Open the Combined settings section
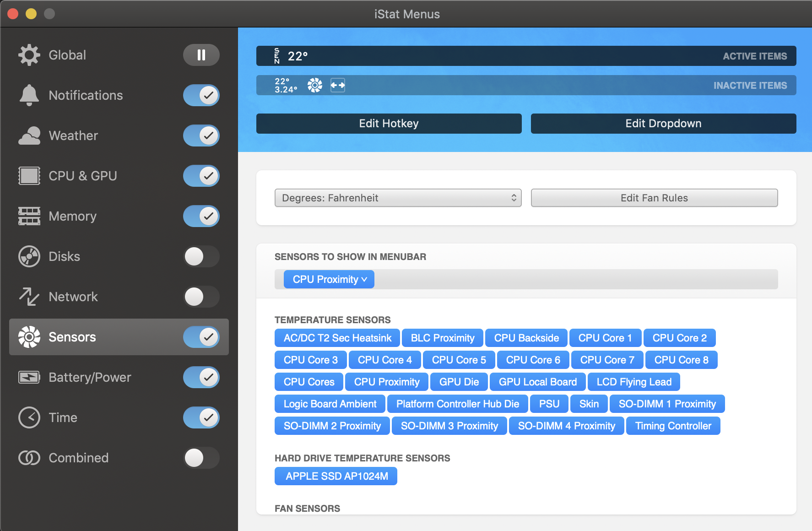Image resolution: width=812 pixels, height=531 pixels. click(119, 458)
